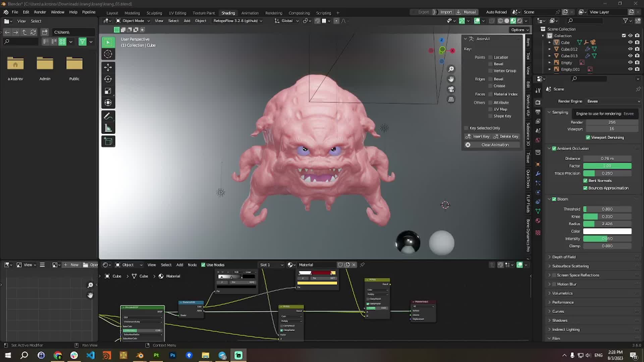Viewport: 644px width, 362px height.
Task: Switch to the Sculpting workspace tab
Action: click(154, 13)
